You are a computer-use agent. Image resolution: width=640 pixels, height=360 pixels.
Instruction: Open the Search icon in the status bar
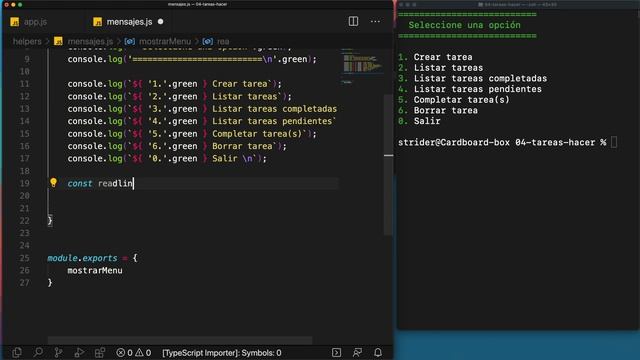point(38,353)
